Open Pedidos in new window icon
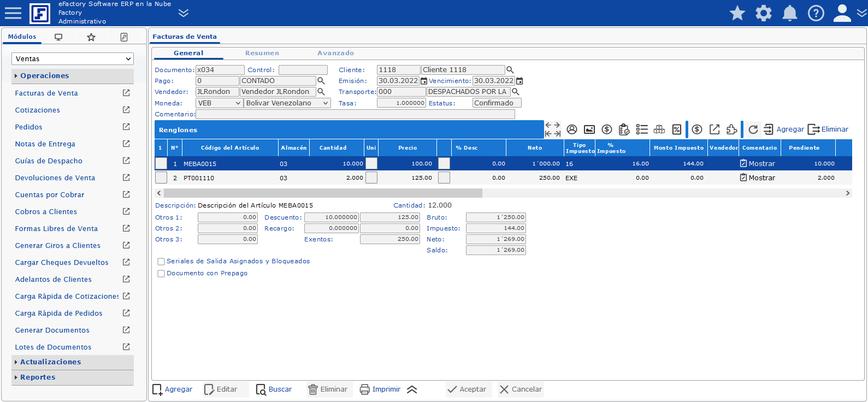 126,127
